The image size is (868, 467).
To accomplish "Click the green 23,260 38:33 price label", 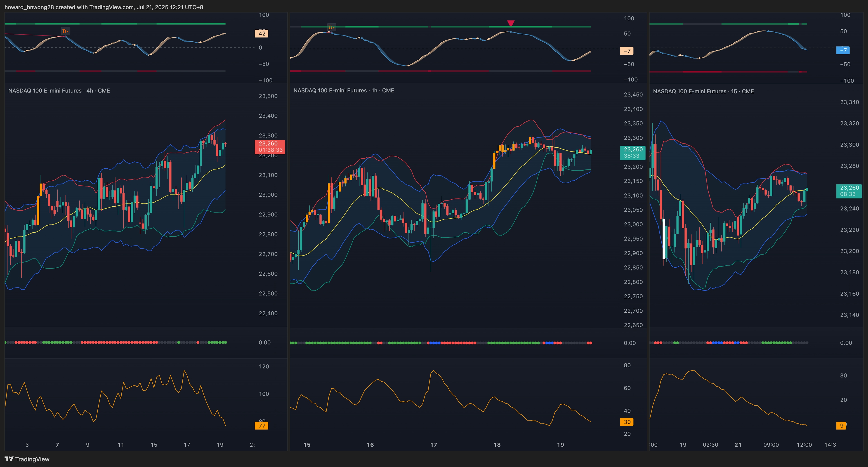I will coord(632,153).
